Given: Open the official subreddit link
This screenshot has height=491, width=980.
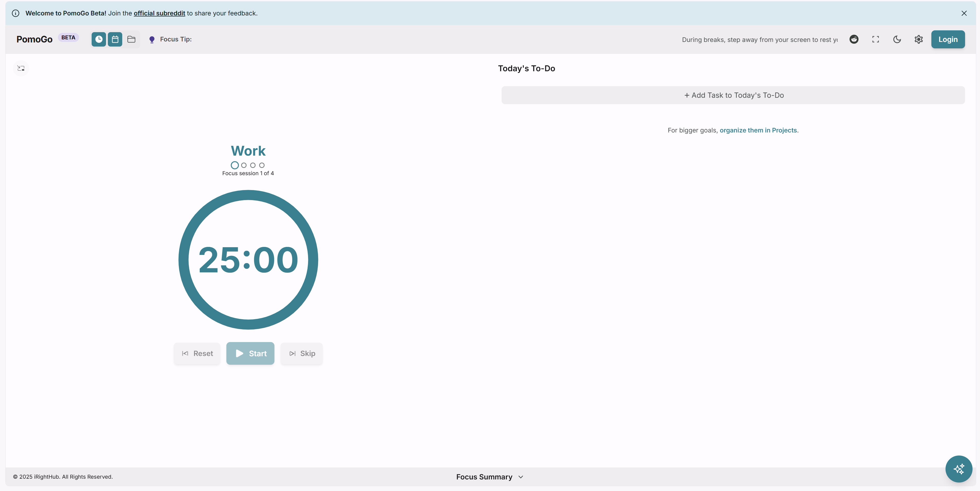Looking at the screenshot, I should 159,13.
